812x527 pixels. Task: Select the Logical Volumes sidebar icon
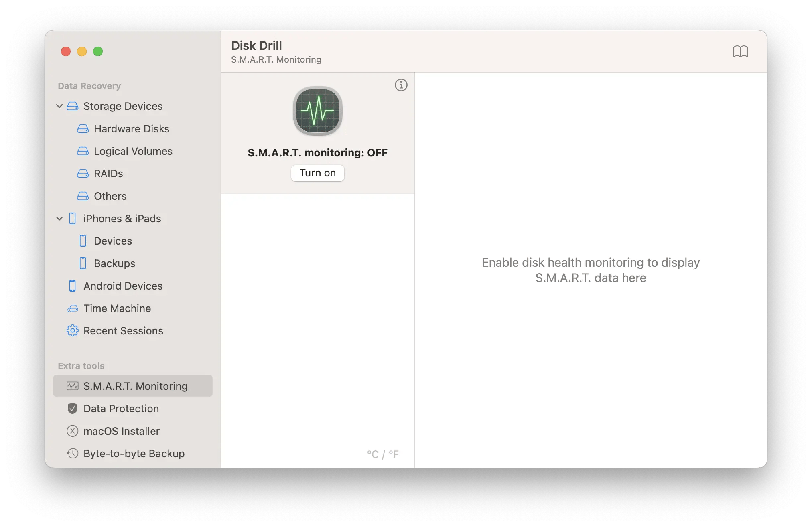tap(83, 152)
